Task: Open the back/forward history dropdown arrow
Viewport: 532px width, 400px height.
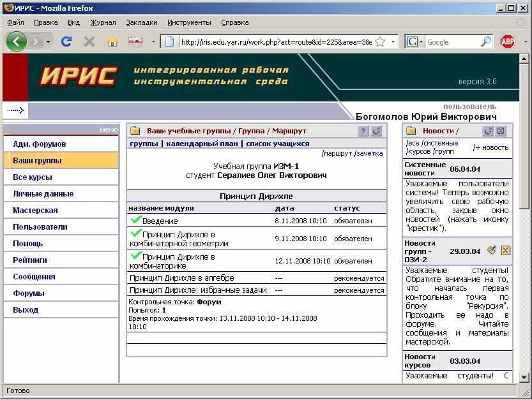Action: 48,41
